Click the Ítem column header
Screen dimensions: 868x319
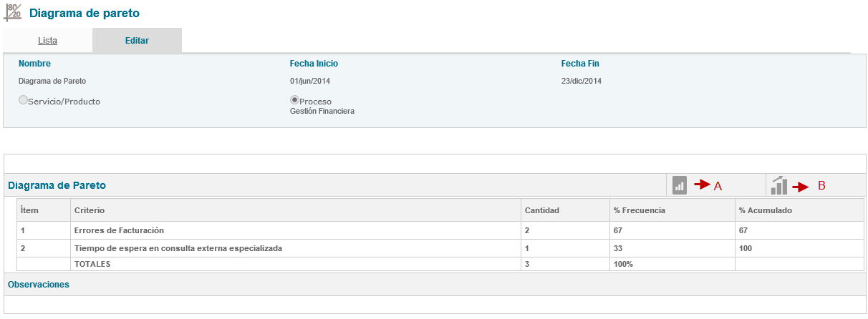tap(29, 210)
